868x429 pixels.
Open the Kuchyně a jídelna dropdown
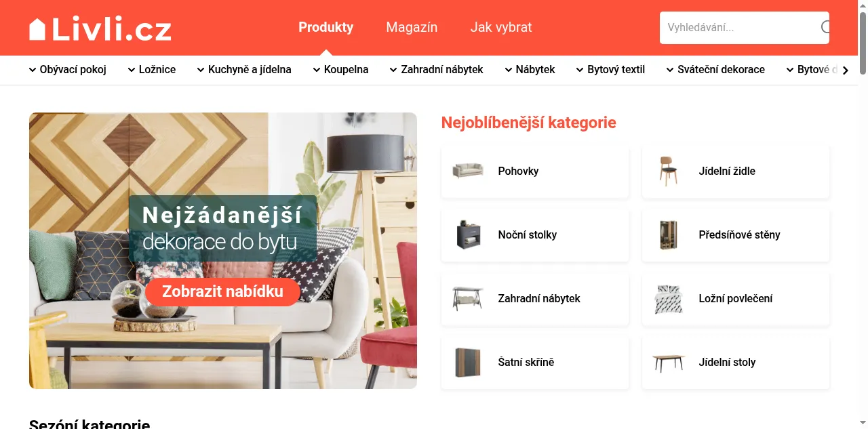coord(244,69)
